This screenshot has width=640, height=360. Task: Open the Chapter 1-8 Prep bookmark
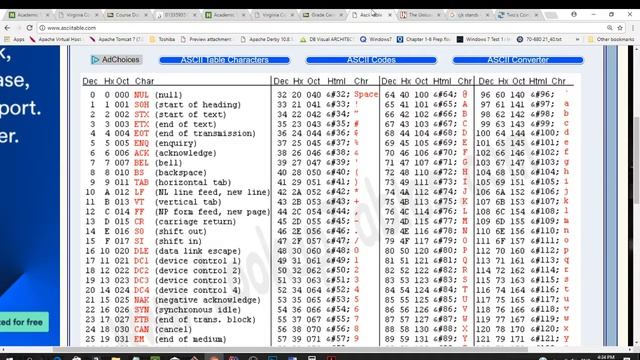pos(424,39)
